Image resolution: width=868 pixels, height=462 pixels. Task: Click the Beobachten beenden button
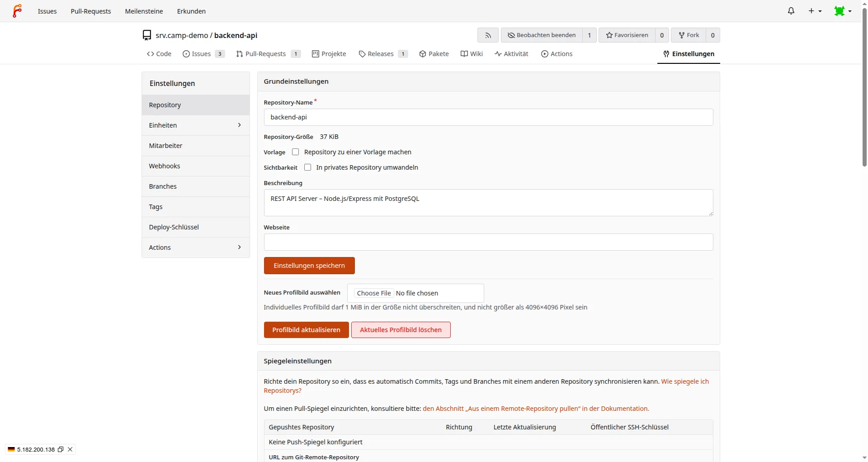pos(542,35)
